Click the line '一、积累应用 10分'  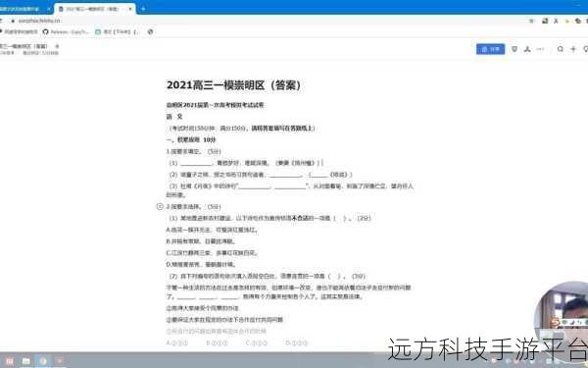pyautogui.click(x=191, y=139)
